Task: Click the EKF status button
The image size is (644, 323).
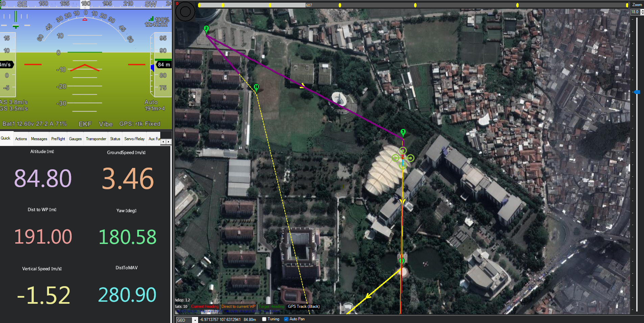Action: point(85,124)
